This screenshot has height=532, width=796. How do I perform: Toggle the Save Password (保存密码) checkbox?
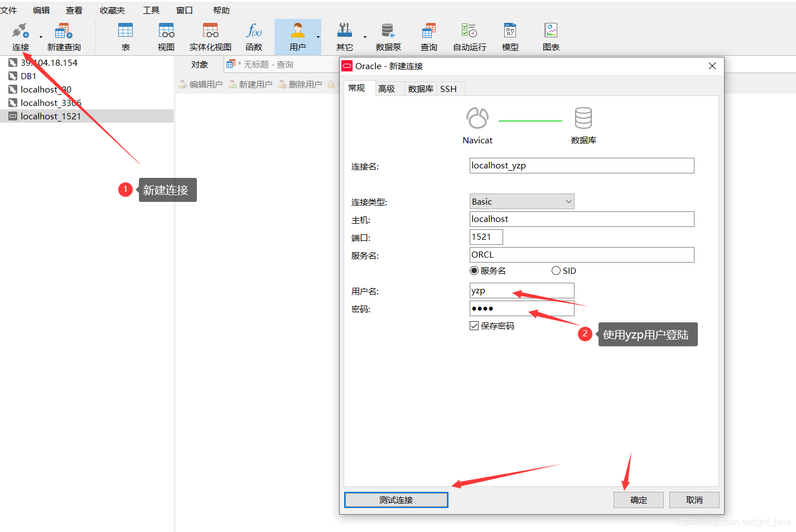click(x=474, y=326)
